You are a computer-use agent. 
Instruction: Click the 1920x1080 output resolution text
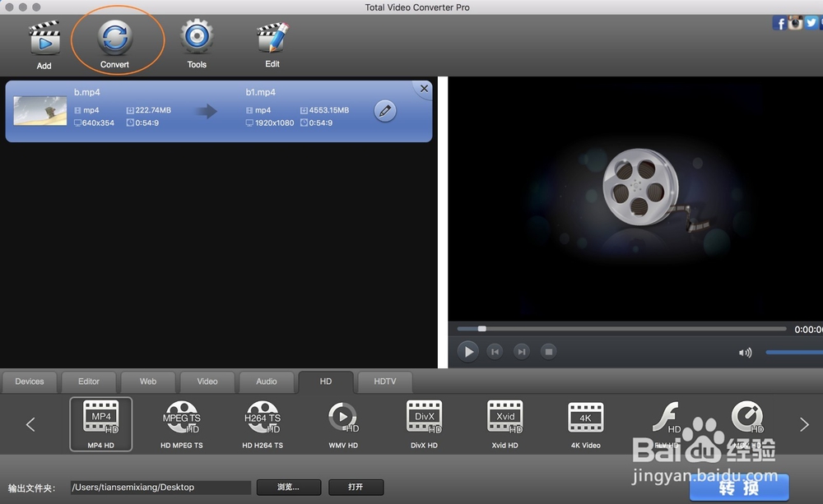point(275,123)
